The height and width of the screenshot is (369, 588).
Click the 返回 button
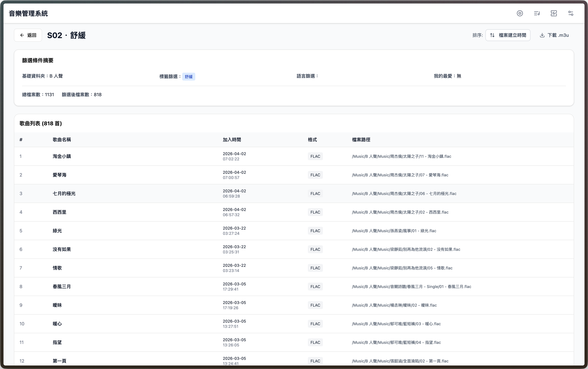[x=28, y=35]
